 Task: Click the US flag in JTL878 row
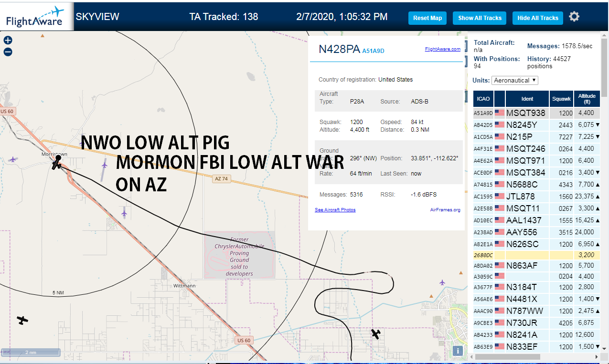coord(500,197)
